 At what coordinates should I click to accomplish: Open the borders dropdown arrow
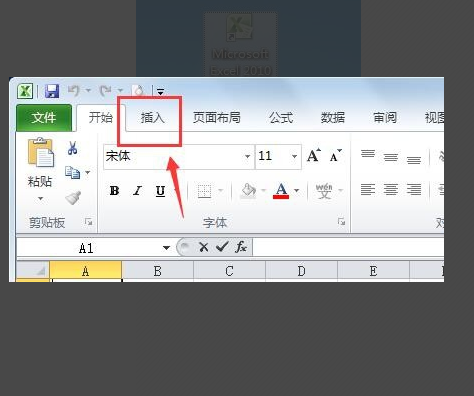[220, 191]
